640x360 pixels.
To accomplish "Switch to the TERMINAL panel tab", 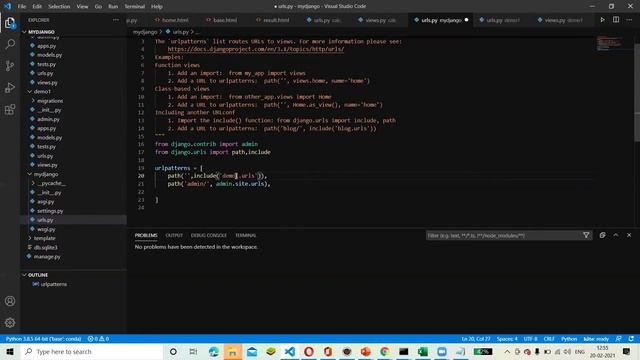I will click(246, 236).
